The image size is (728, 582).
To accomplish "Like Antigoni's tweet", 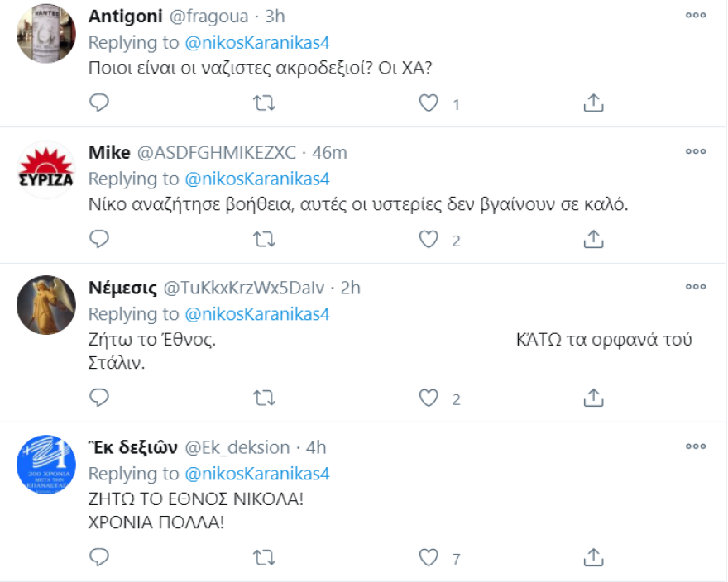I will 428,103.
